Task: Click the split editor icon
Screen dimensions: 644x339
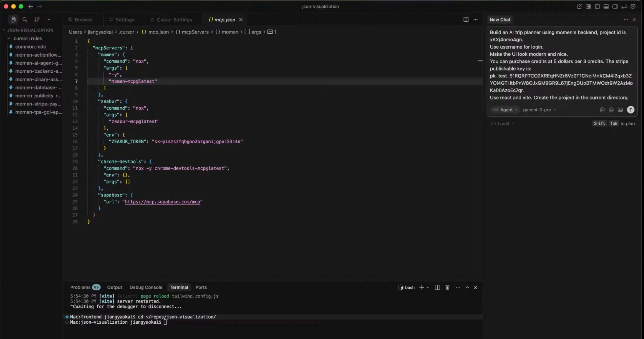Action: (x=466, y=20)
